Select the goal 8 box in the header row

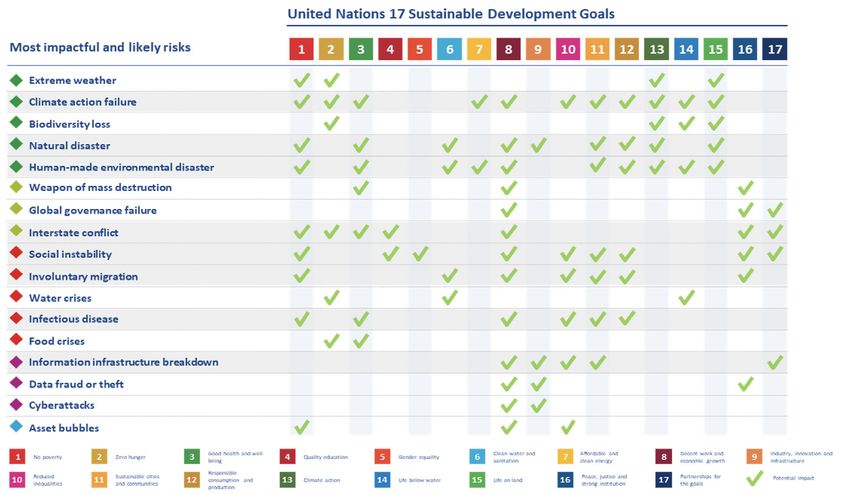[509, 48]
